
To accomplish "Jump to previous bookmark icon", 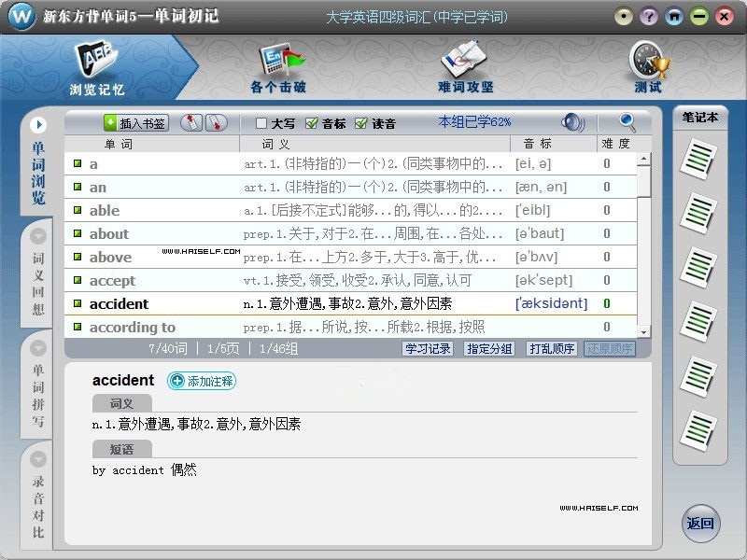I will 191,123.
